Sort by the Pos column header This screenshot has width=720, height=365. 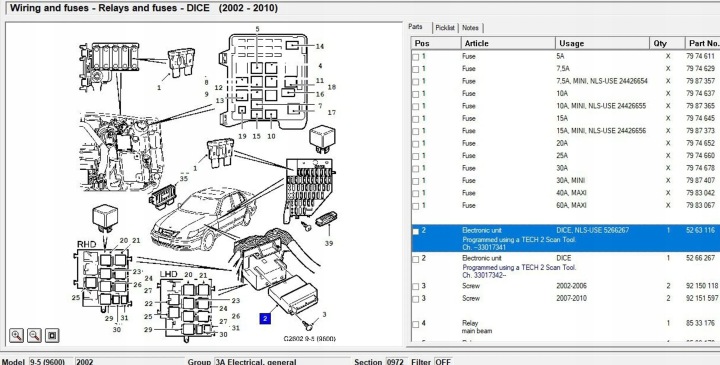coord(436,43)
